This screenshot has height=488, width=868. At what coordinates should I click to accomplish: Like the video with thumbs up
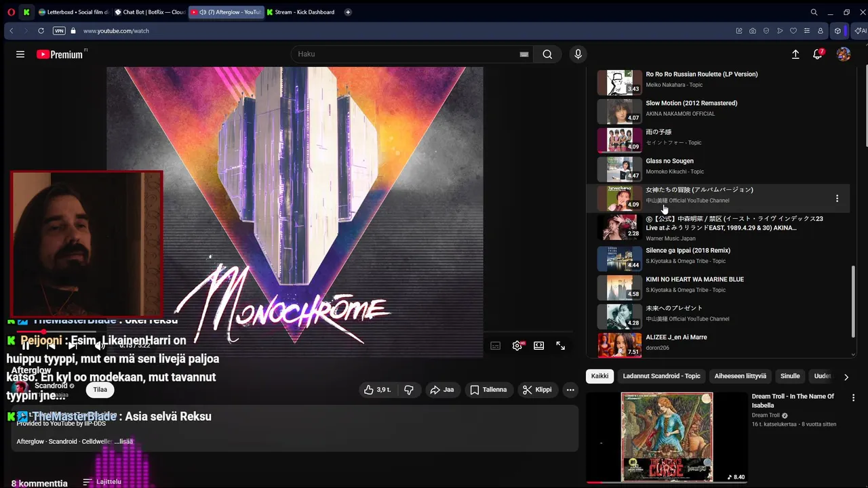click(x=377, y=390)
